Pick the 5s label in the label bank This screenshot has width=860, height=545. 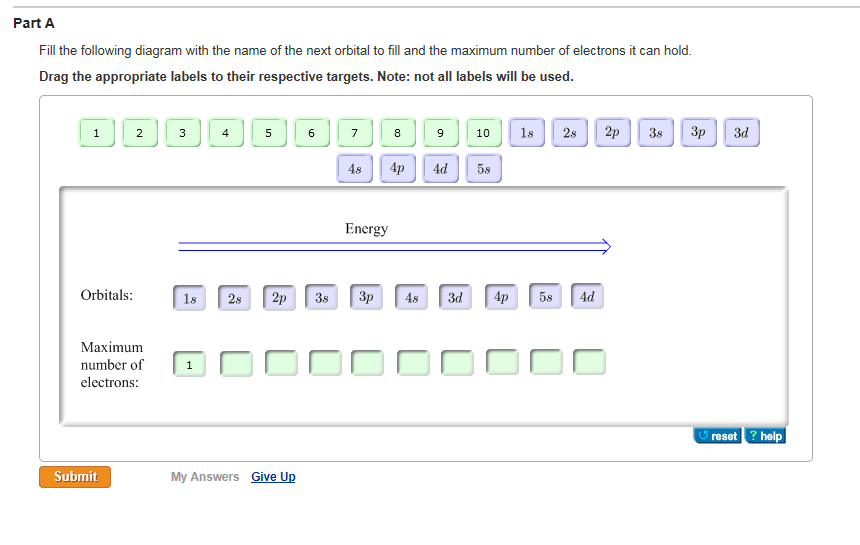[x=484, y=169]
